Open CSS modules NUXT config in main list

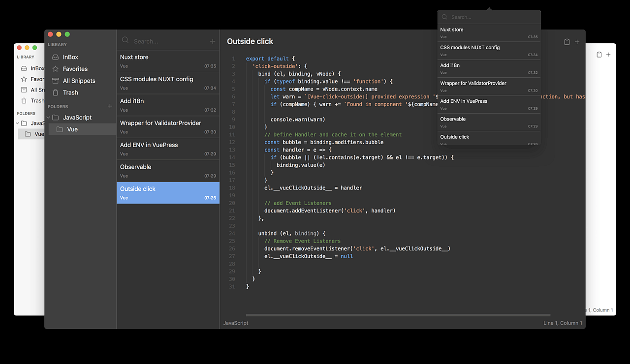[168, 83]
